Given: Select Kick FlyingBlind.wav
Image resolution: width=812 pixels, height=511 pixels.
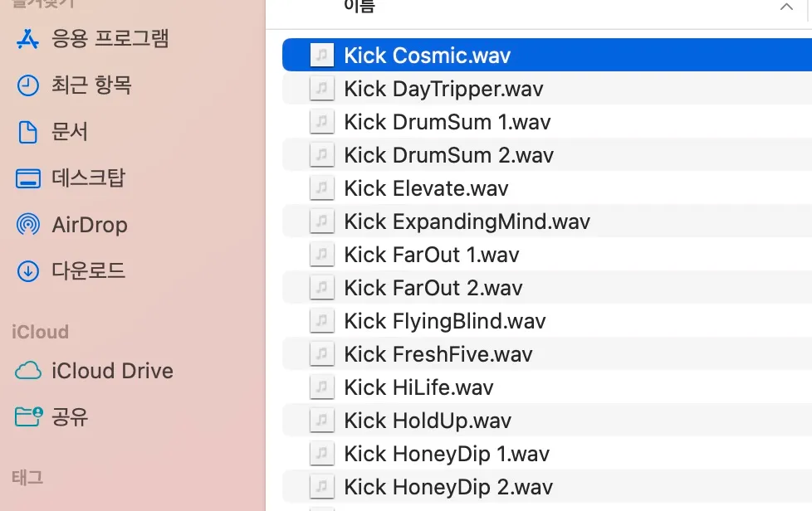Looking at the screenshot, I should [x=444, y=321].
